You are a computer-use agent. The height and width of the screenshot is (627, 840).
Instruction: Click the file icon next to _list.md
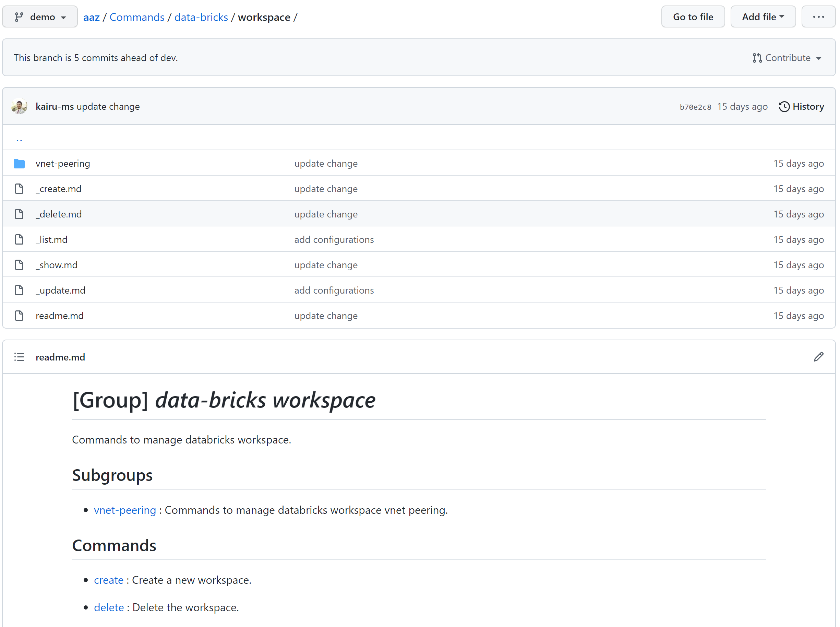[19, 239]
